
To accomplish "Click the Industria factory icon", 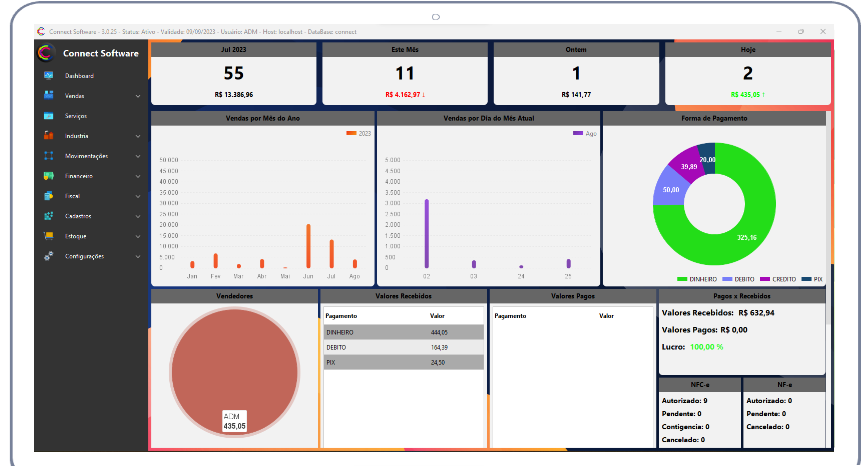I will point(49,136).
